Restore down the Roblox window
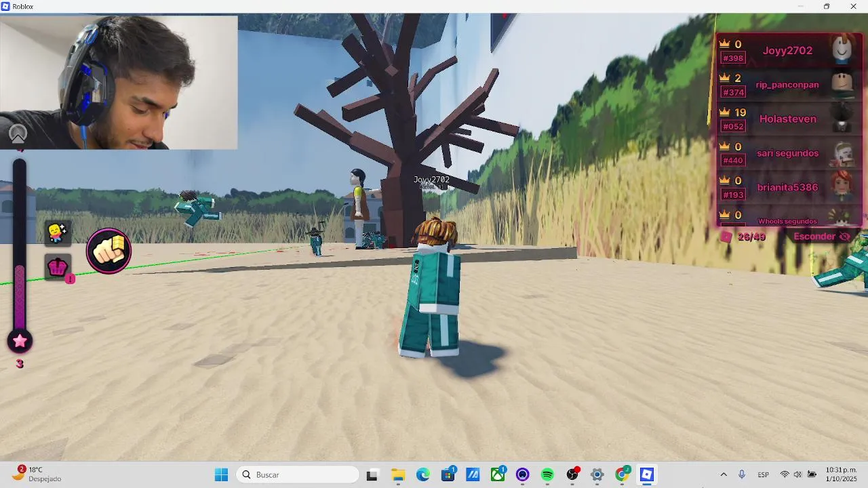This screenshot has width=868, height=488. 827,6
